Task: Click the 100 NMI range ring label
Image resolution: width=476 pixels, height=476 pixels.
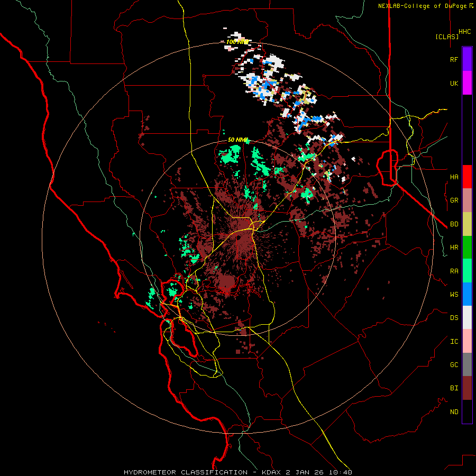Action: click(237, 42)
